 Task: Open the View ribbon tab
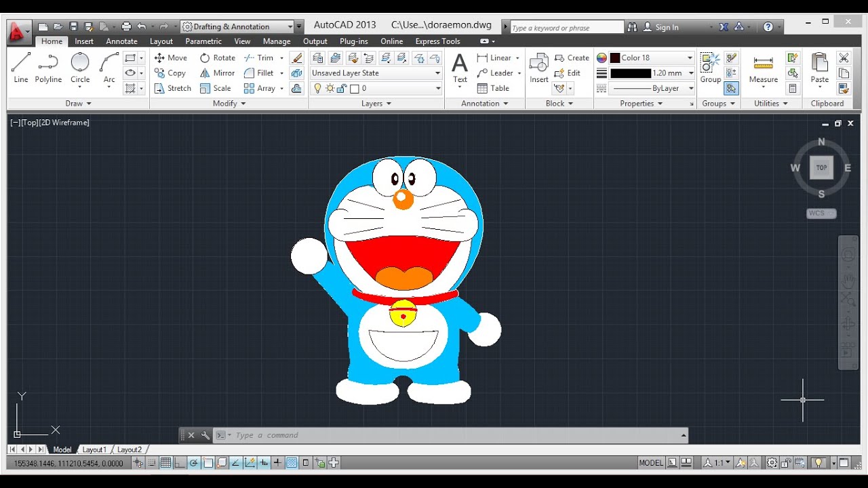click(x=242, y=41)
